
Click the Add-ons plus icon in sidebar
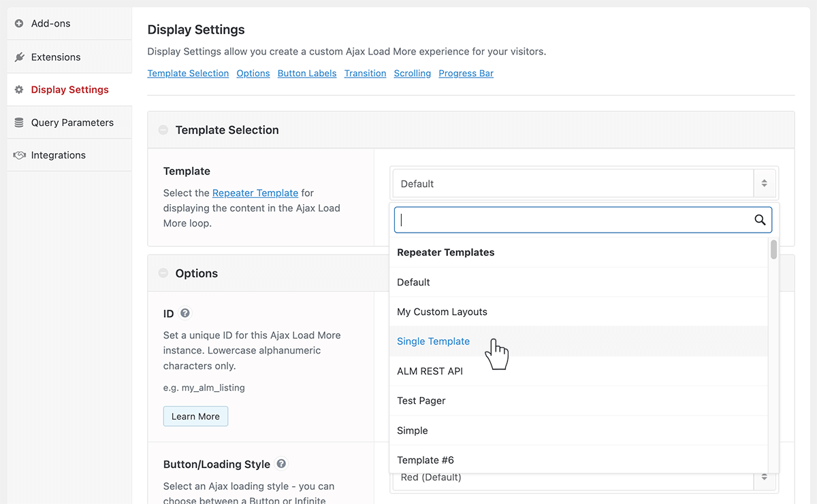click(x=19, y=24)
